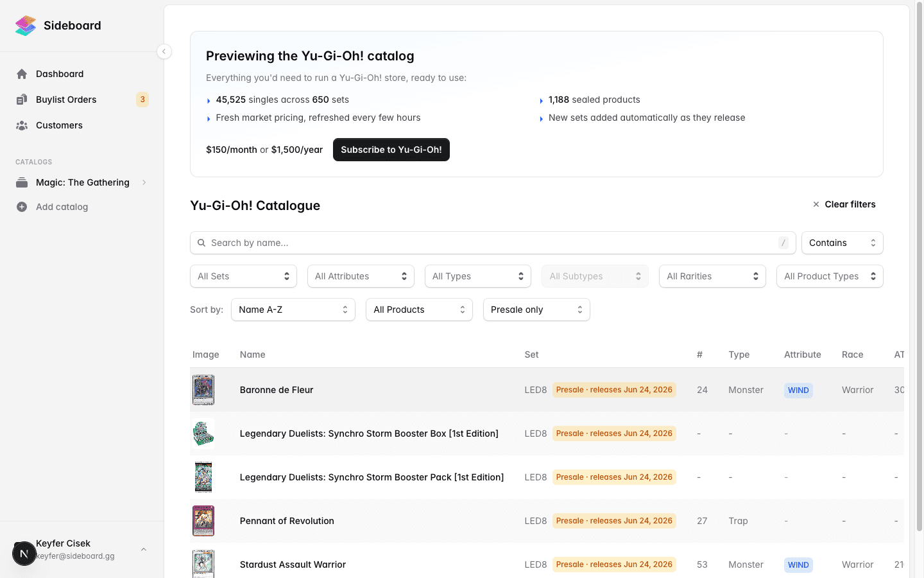This screenshot has height=578, width=924.
Task: Open the All Attributes dropdown
Action: coord(361,276)
